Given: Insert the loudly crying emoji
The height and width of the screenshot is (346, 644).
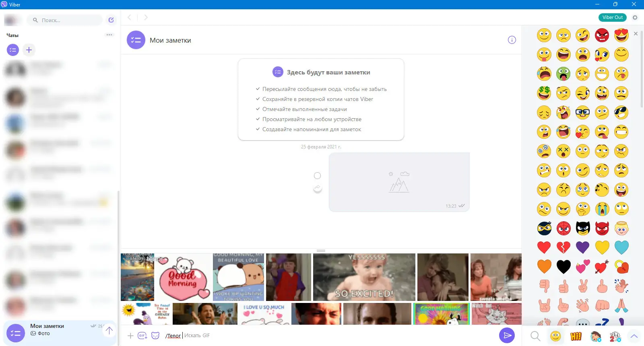Looking at the screenshot, I should tap(602, 209).
